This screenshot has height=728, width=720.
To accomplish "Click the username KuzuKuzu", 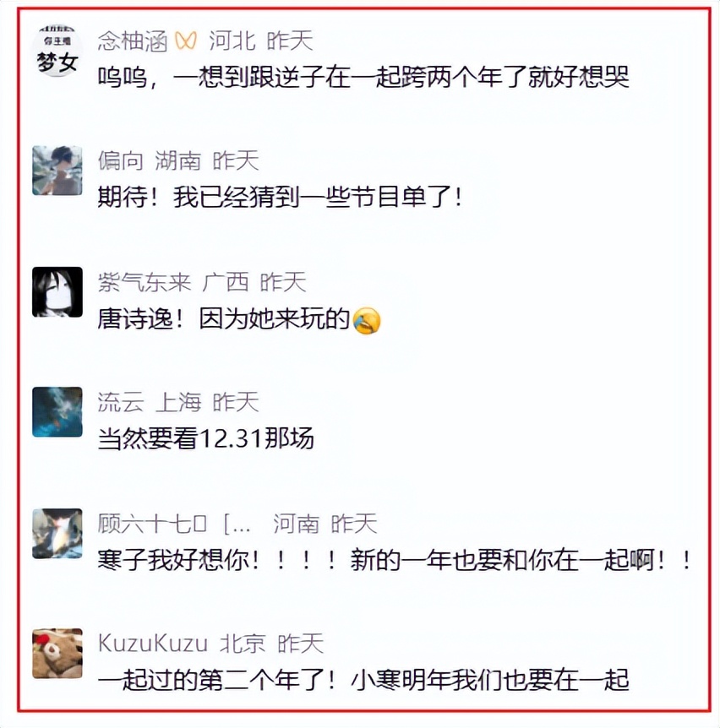I will pyautogui.click(x=153, y=644).
